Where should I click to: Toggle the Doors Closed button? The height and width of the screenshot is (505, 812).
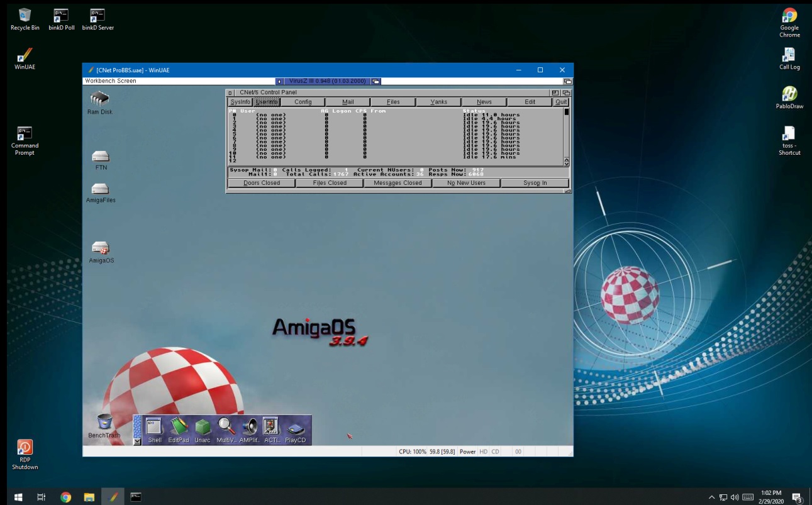point(262,183)
